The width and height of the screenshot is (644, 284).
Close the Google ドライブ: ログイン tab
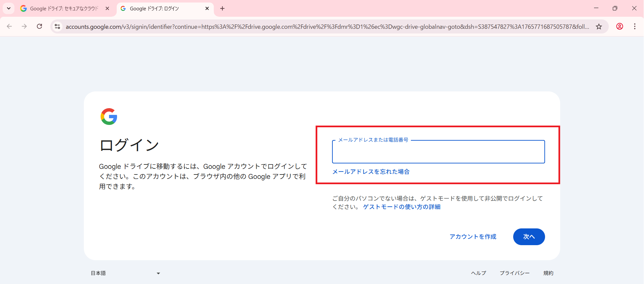(207, 8)
